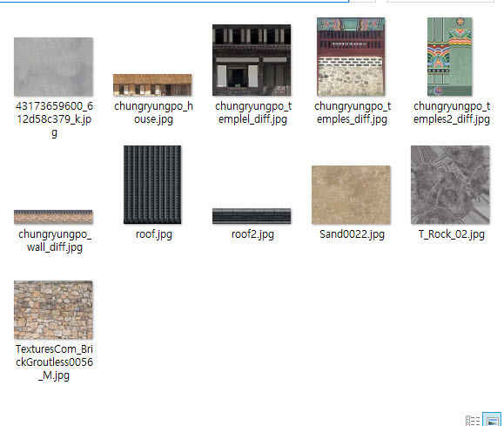Select the roof.jpg tile thumbnail
Viewport: 504px width, 426px height.
tap(152, 185)
